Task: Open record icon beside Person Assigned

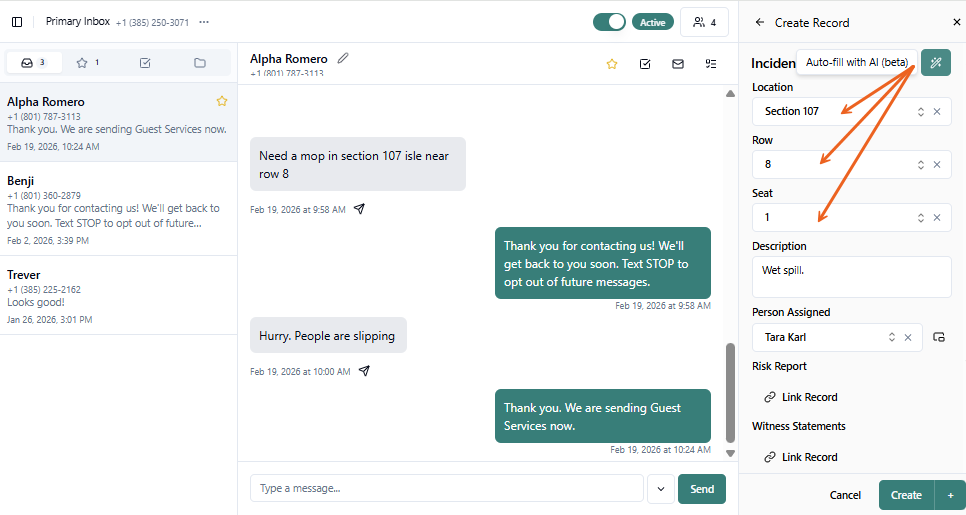Action: (939, 337)
